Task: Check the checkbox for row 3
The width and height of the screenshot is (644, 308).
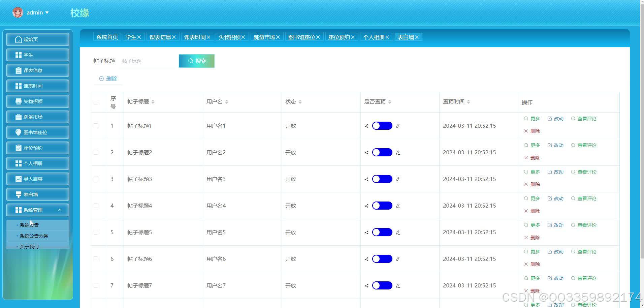Action: 96,179
